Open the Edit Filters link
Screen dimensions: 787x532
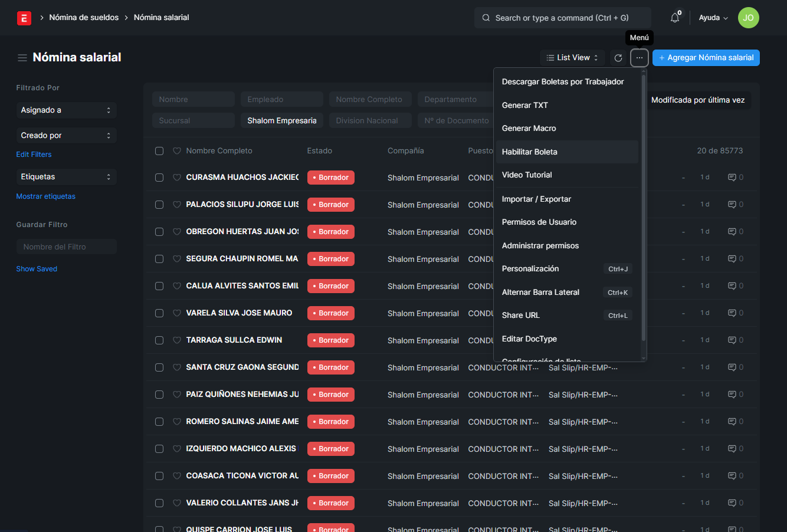[x=34, y=155]
